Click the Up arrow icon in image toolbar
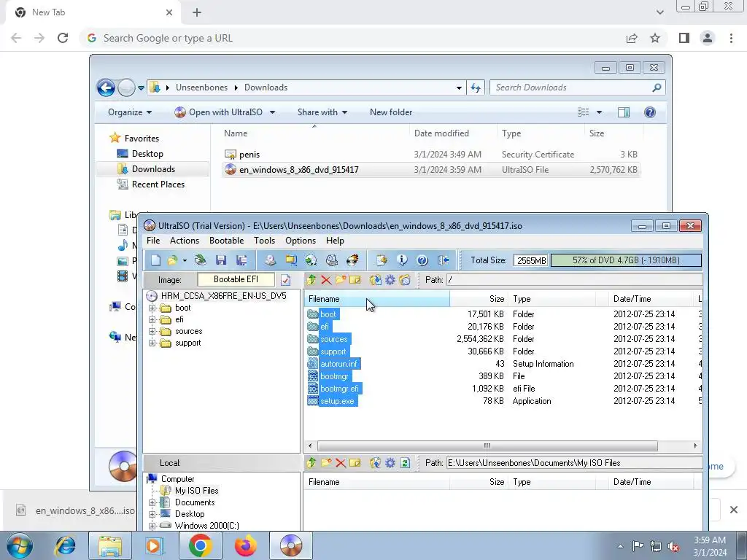The image size is (747, 560). coord(311,280)
